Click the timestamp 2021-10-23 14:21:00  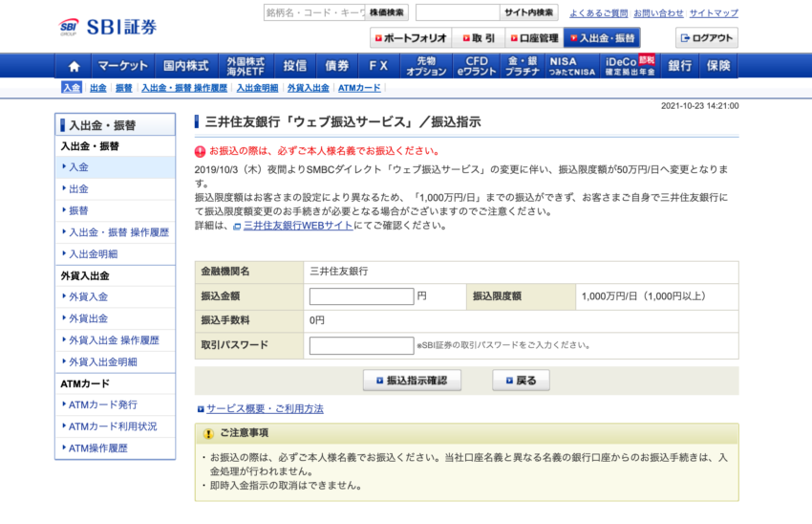[699, 106]
